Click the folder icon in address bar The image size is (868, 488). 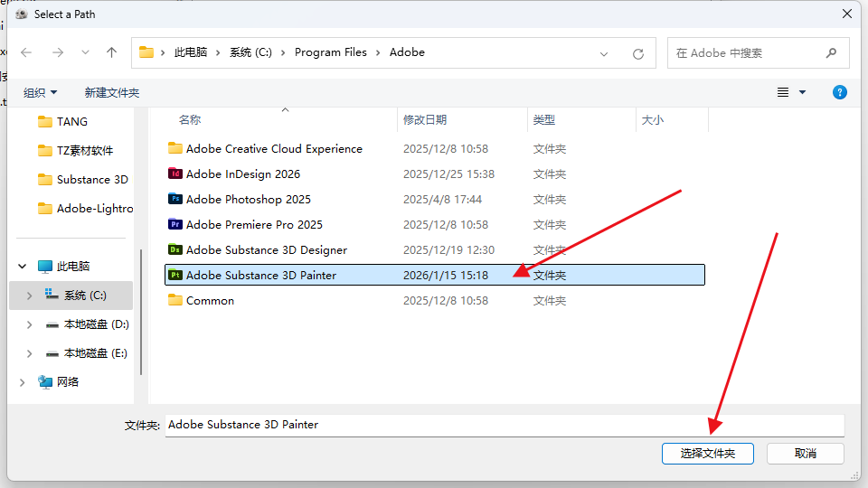pos(146,52)
